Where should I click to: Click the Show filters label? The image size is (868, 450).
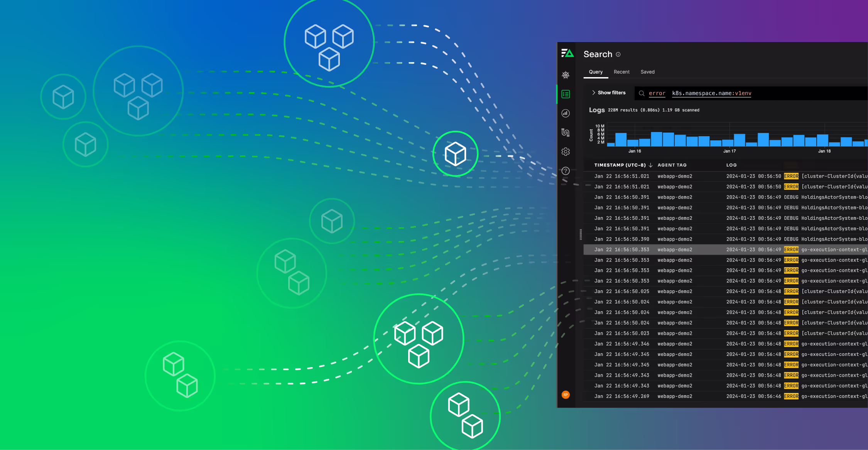tap(612, 93)
